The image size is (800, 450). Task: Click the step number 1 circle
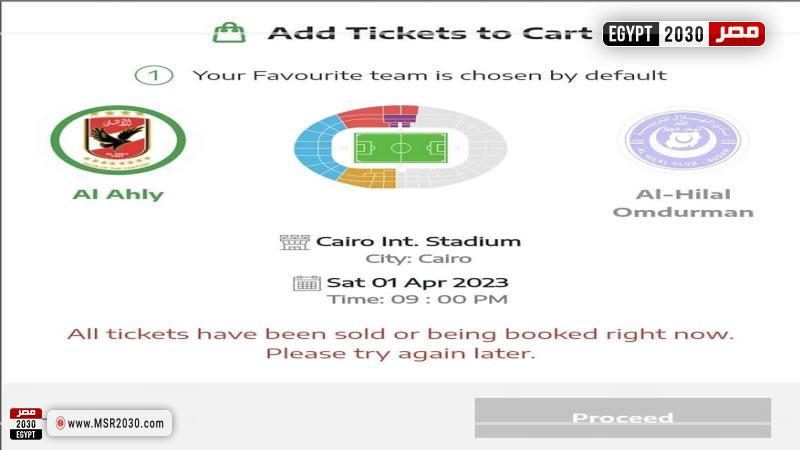pyautogui.click(x=154, y=76)
